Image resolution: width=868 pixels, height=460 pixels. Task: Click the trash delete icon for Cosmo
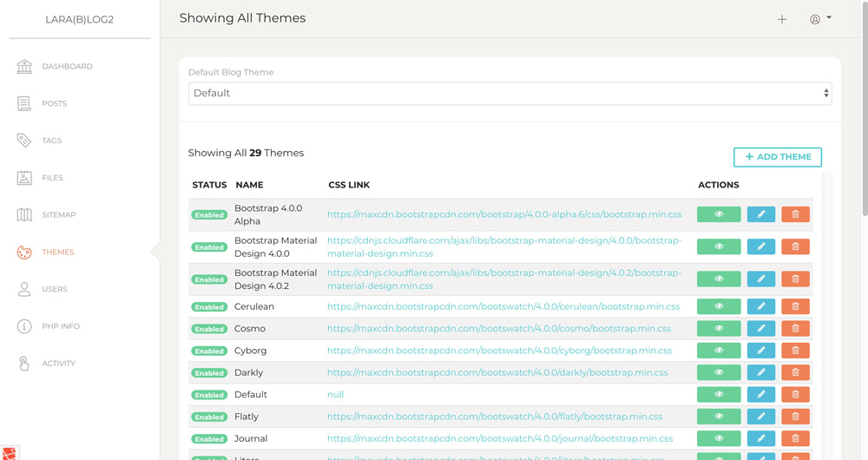pyautogui.click(x=795, y=329)
